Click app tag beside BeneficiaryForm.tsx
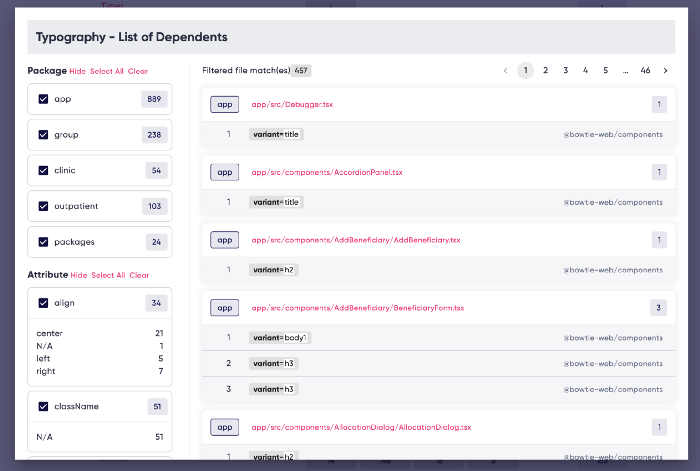700x471 pixels. [x=225, y=308]
